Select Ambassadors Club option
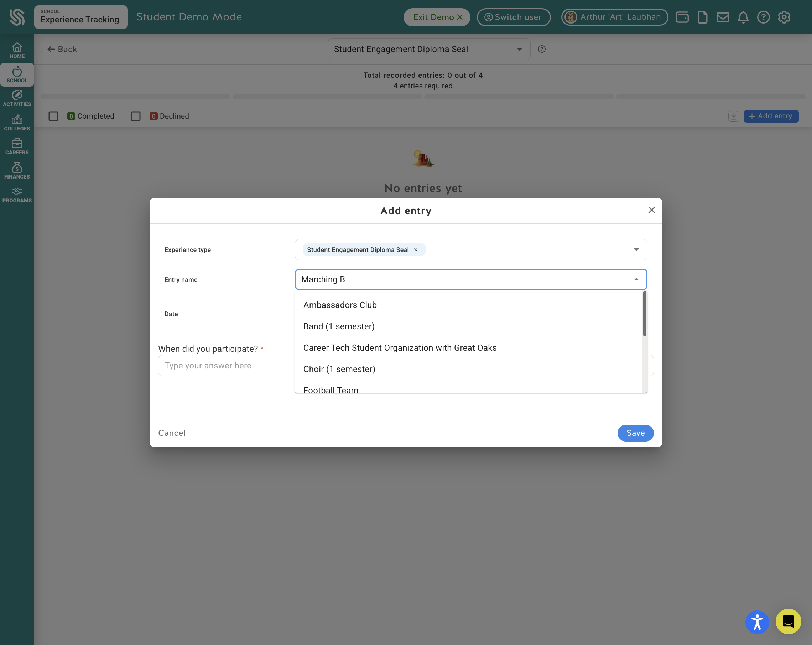Viewport: 812px width, 645px height. (468, 305)
